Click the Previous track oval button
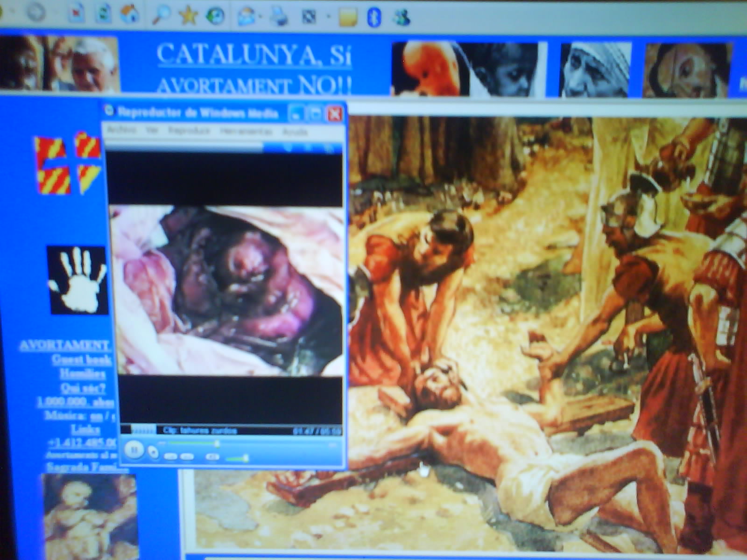 pos(171,456)
